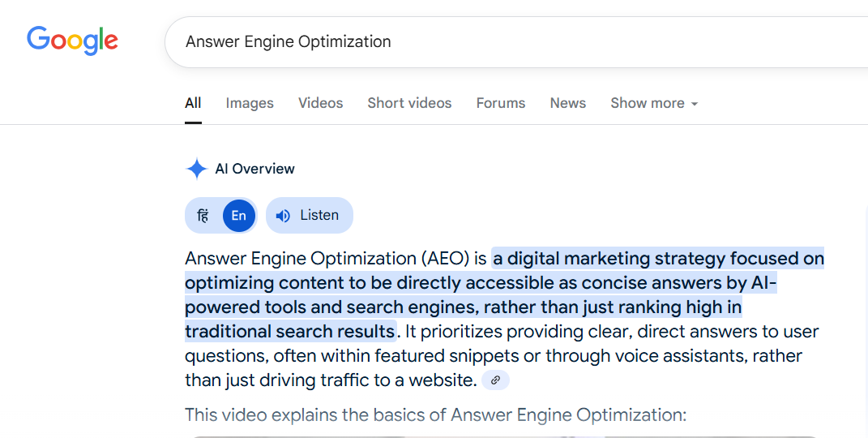This screenshot has height=438, width=868.
Task: Click the search box with Answer Engine Optimization
Action: point(516,42)
